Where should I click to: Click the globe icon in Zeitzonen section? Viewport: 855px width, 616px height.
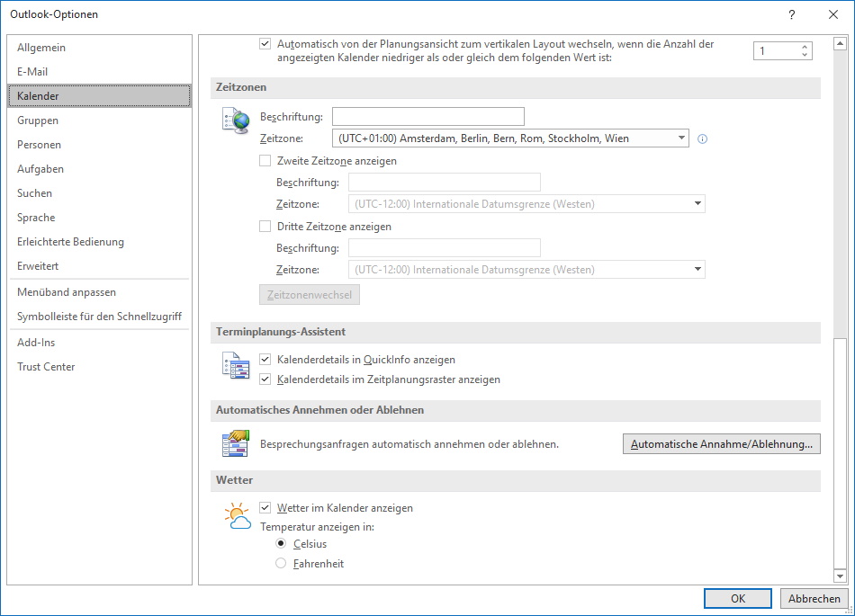point(236,121)
